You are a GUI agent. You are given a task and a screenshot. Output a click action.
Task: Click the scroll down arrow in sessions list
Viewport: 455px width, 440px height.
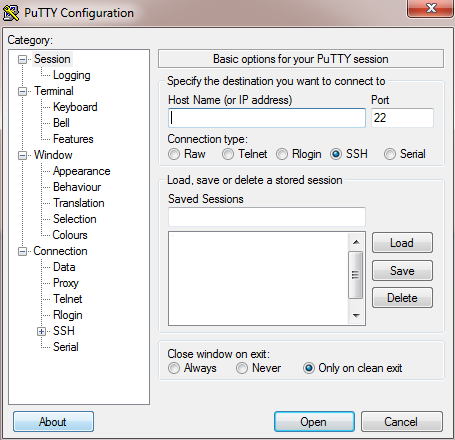[x=356, y=315]
